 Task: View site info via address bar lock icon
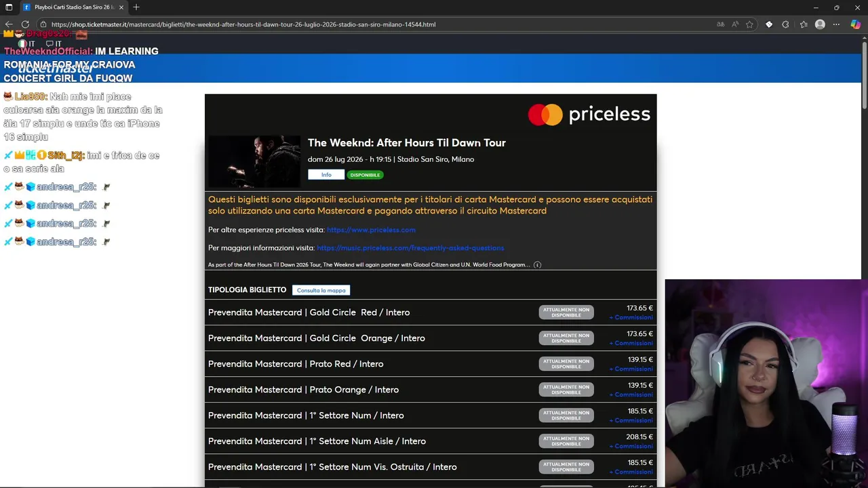pyautogui.click(x=43, y=24)
